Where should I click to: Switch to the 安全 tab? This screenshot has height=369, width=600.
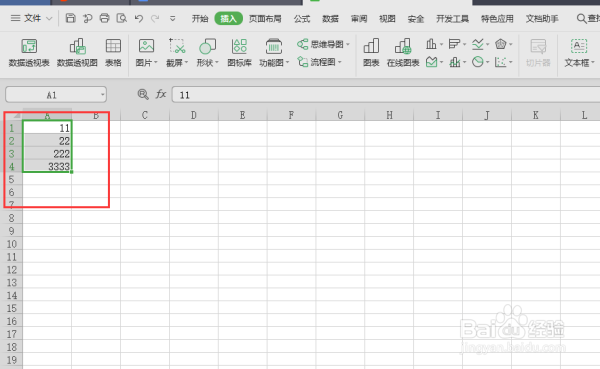coord(416,18)
